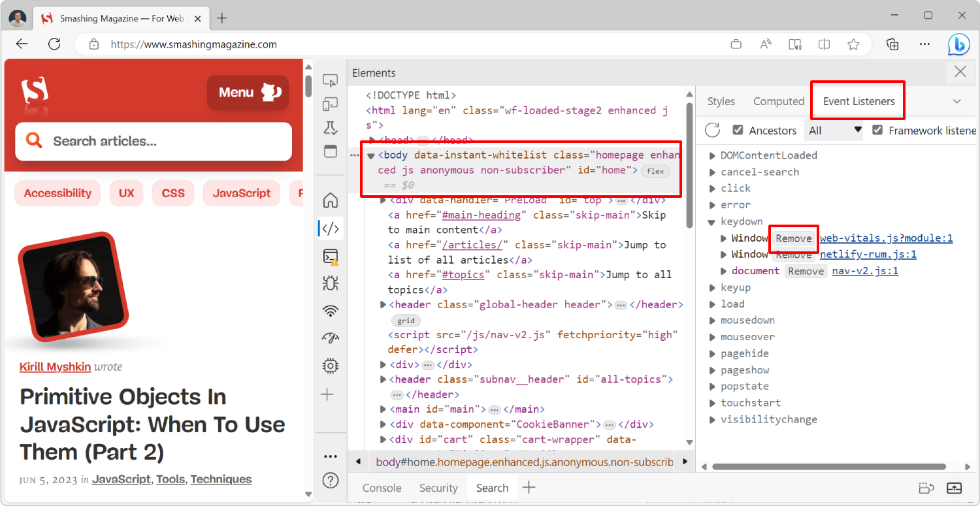Switch to the Computed tab

(778, 101)
